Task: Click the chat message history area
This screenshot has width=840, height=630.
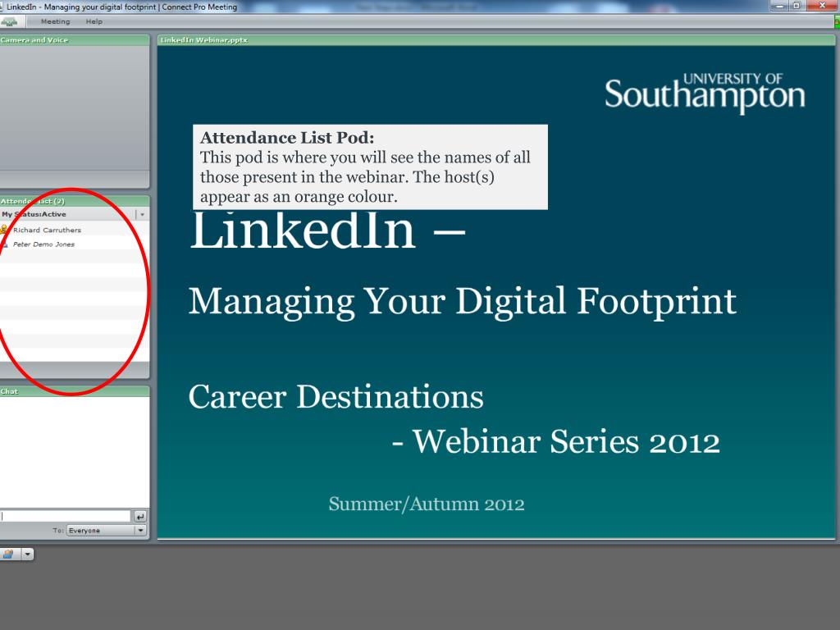Action: tap(75, 452)
